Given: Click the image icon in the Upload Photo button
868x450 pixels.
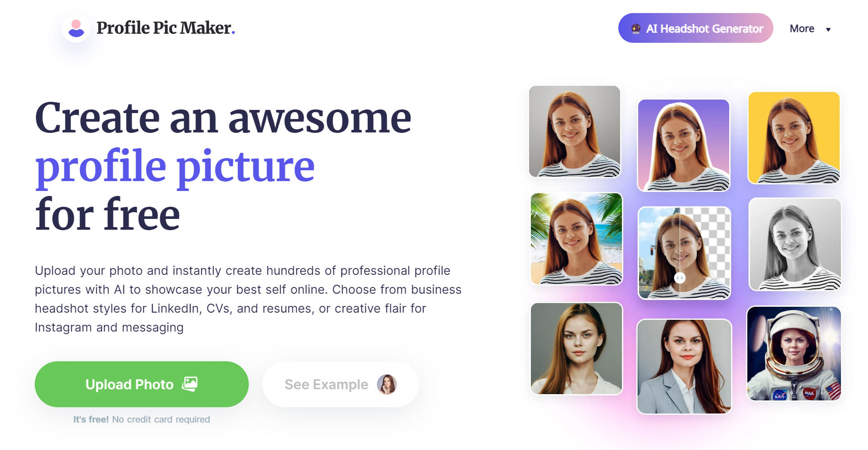Looking at the screenshot, I should (190, 384).
